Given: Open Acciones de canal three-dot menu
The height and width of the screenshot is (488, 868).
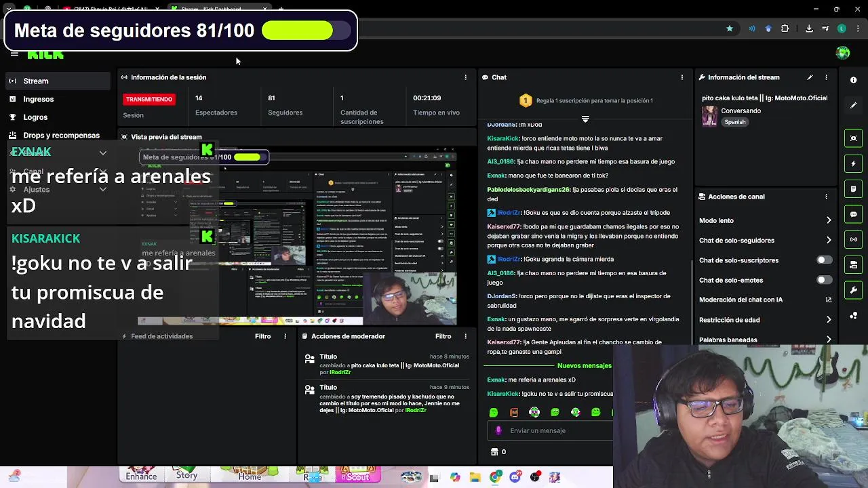Looking at the screenshot, I should 826,197.
